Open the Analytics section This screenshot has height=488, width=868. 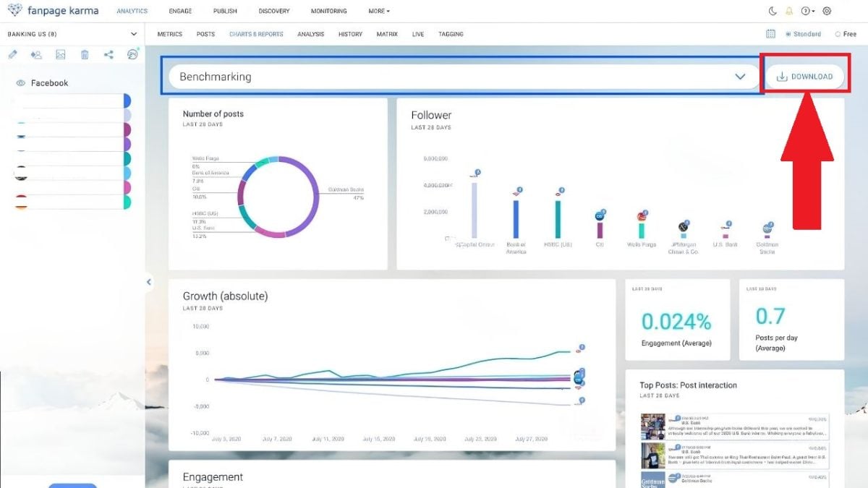132,11
